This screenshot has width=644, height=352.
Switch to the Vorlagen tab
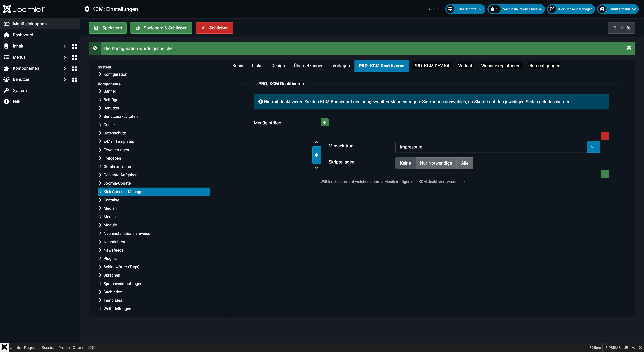(x=341, y=66)
